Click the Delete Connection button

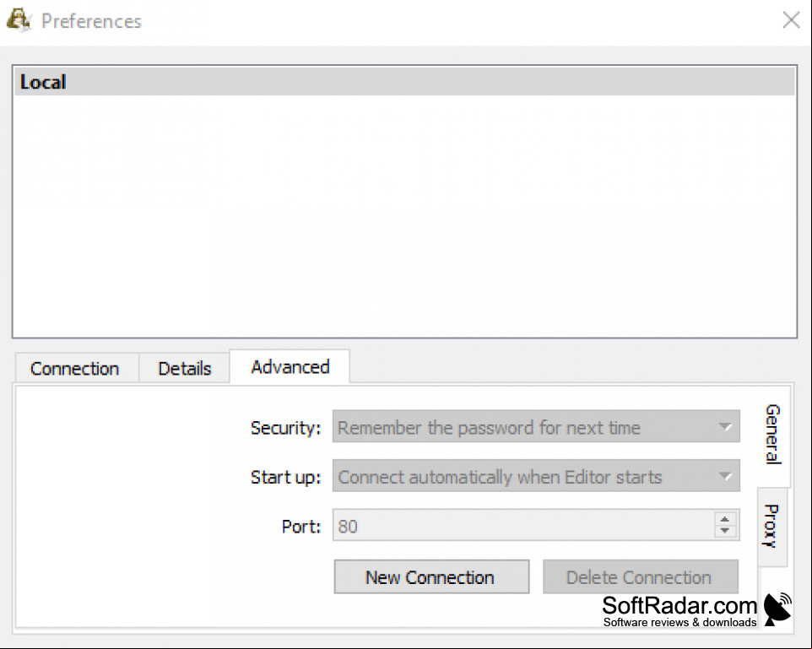641,576
